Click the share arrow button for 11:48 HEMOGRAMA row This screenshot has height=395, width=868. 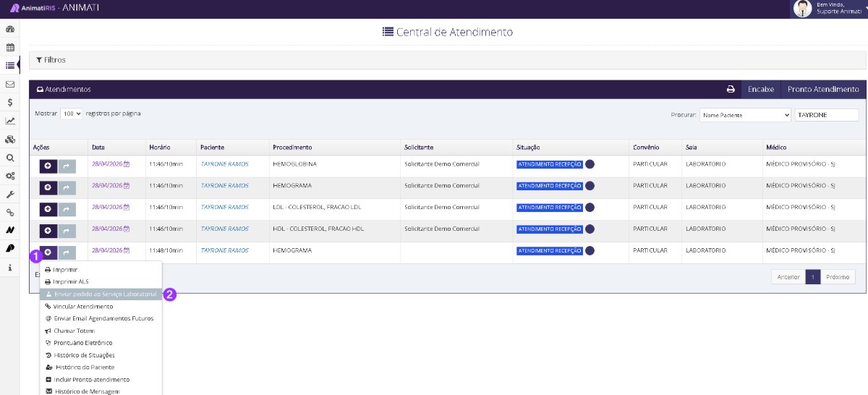point(66,252)
